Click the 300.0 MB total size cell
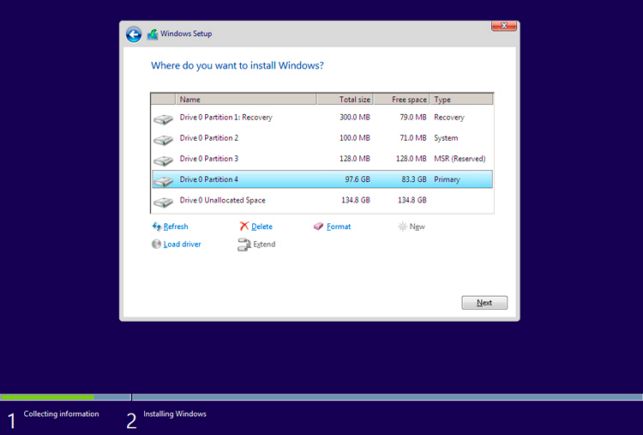Image resolution: width=643 pixels, height=435 pixels. [355, 117]
